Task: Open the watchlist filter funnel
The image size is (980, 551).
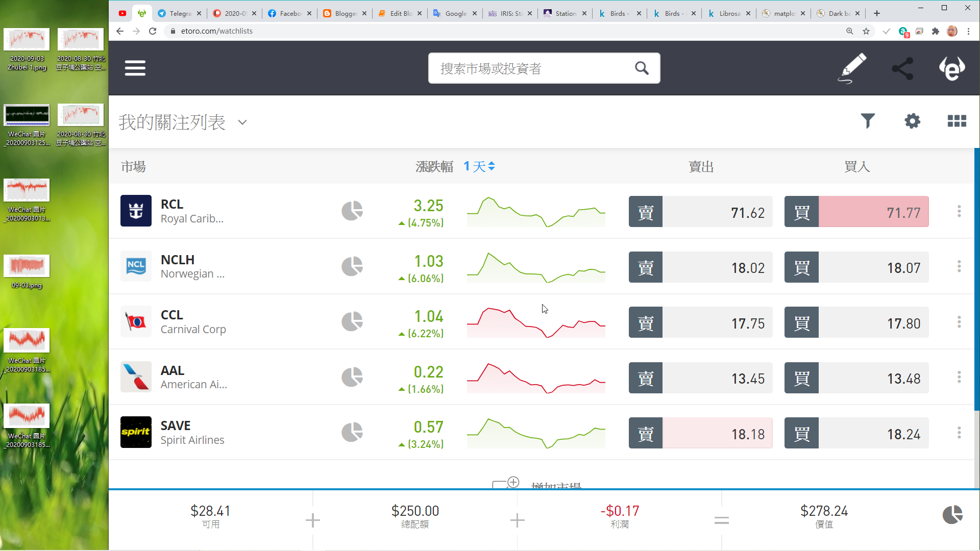Action: pos(868,121)
